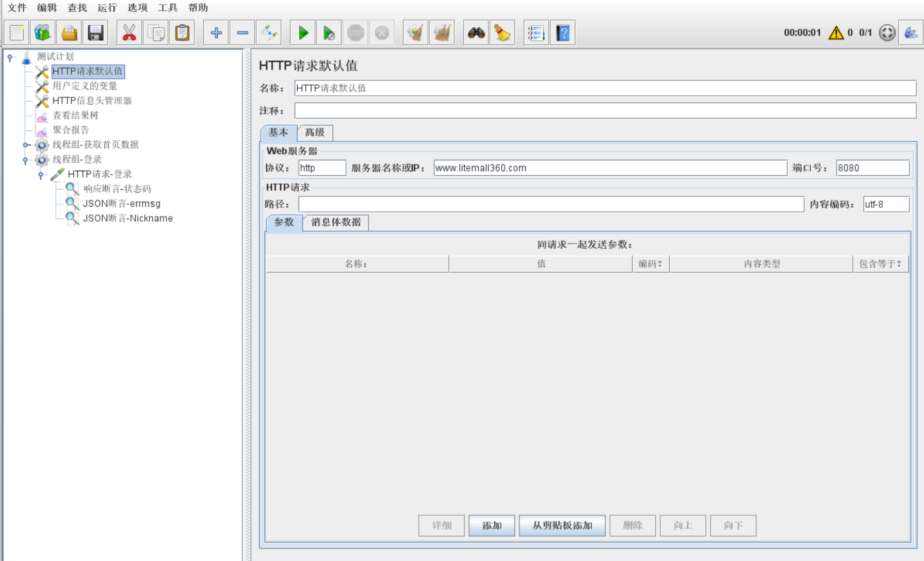Click the 内容编码 field showing utf-8
Screen dimensions: 924x561
(x=886, y=204)
